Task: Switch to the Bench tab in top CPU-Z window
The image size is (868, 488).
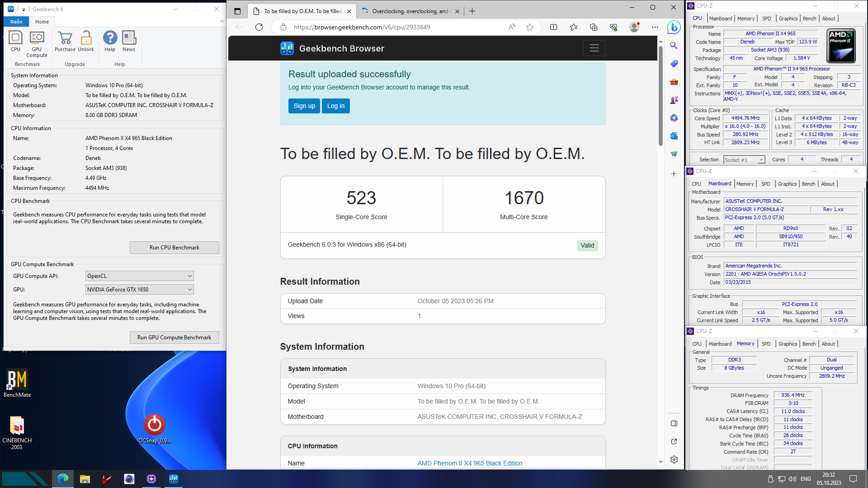Action: click(809, 19)
